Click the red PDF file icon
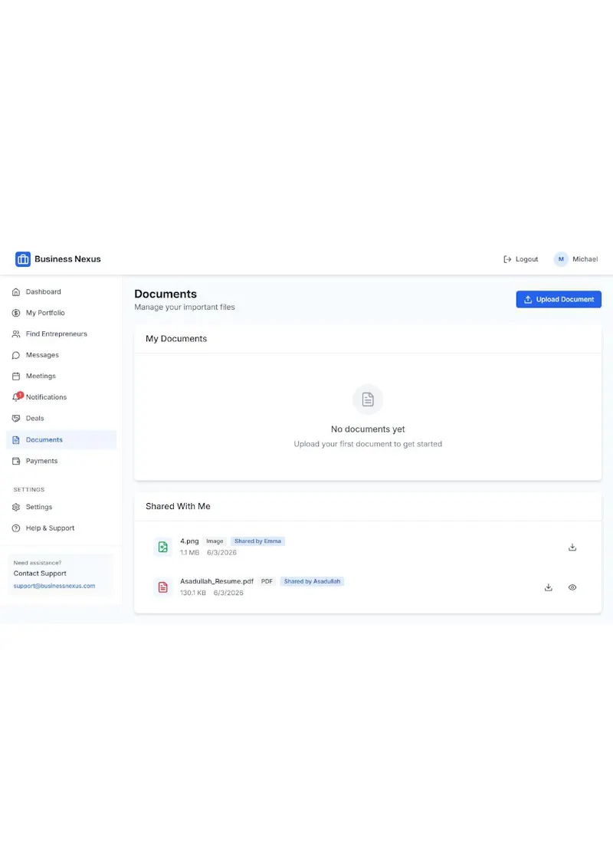Viewport: 613px width, 868px height. point(162,587)
